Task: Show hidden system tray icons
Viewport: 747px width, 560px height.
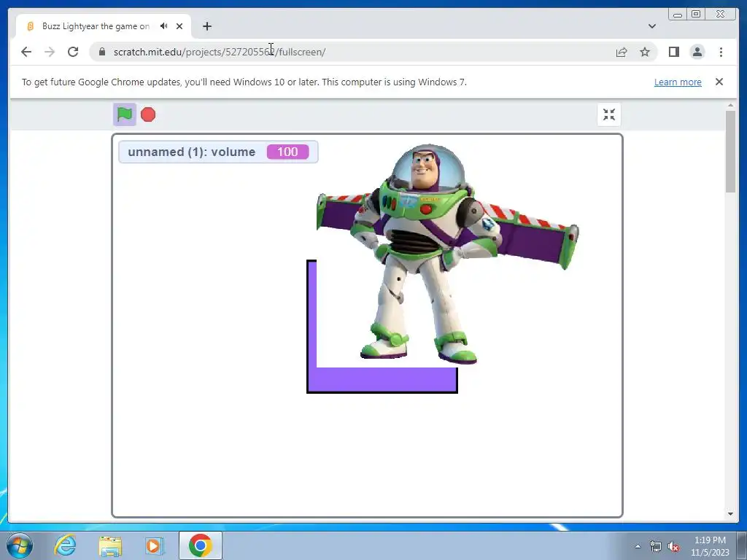Action: 638,546
